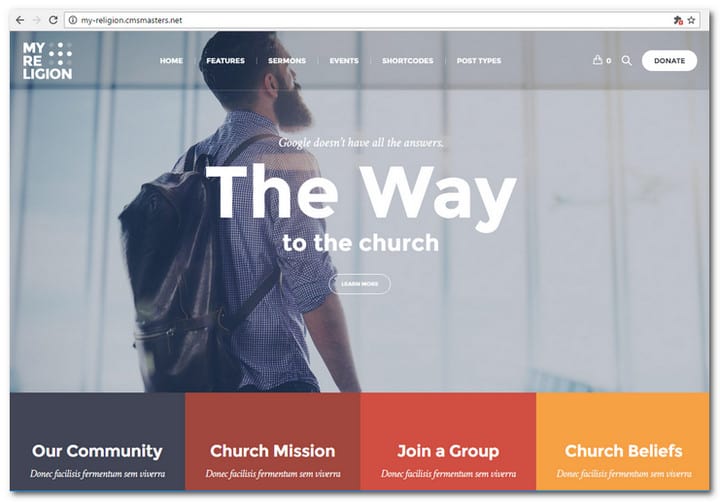Reload the page with the refresh icon
This screenshot has height=502, width=720.
point(53,20)
